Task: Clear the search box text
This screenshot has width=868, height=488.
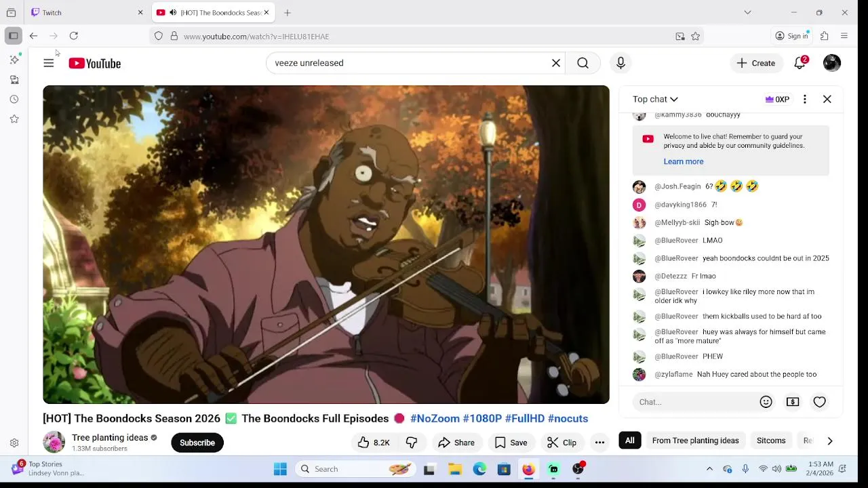Action: [556, 63]
